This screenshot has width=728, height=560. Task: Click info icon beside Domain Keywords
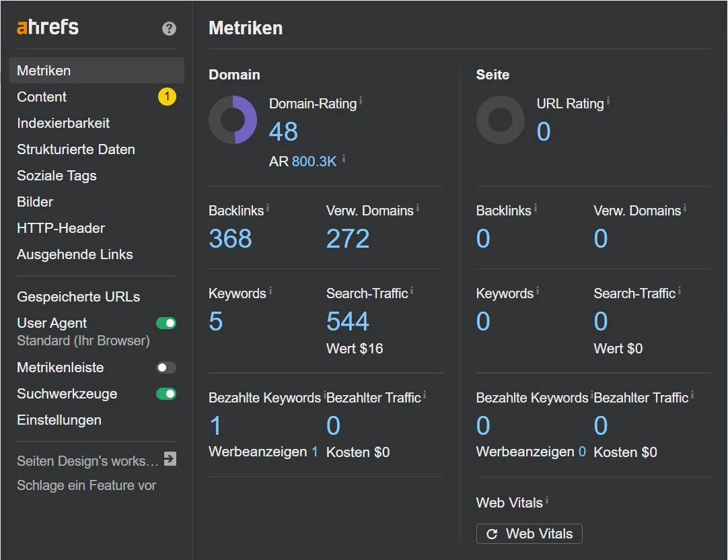pyautogui.click(x=270, y=291)
